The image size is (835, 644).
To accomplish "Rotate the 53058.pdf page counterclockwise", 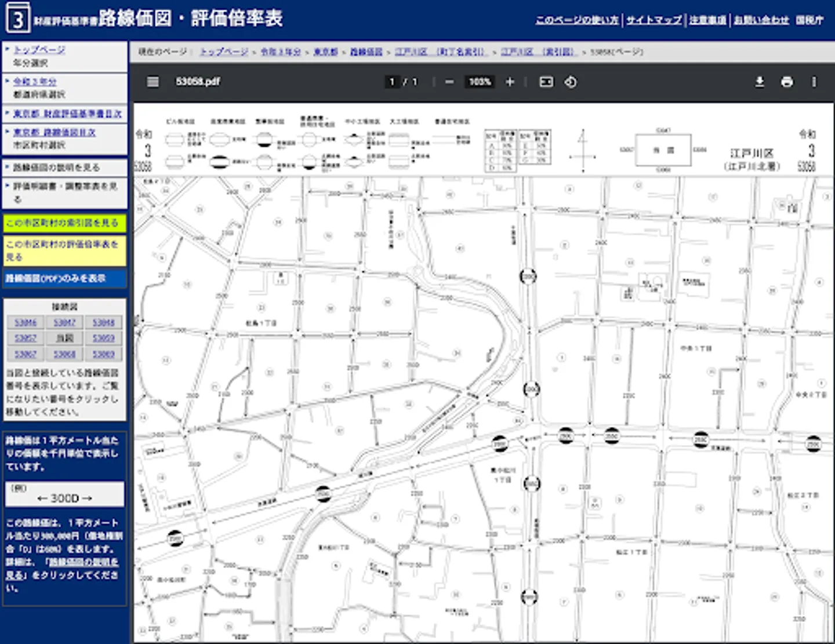I will (x=571, y=82).
